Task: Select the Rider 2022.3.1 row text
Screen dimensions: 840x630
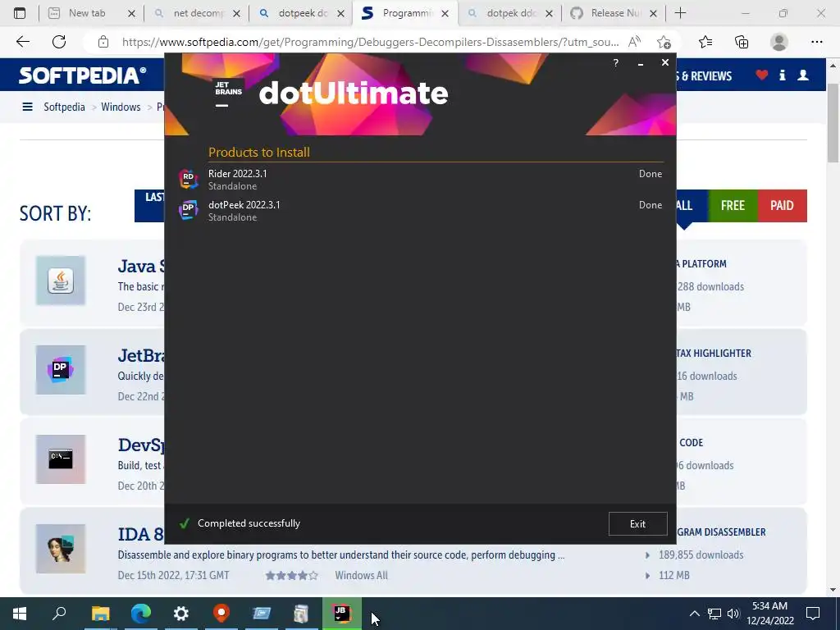Action: 237,174
